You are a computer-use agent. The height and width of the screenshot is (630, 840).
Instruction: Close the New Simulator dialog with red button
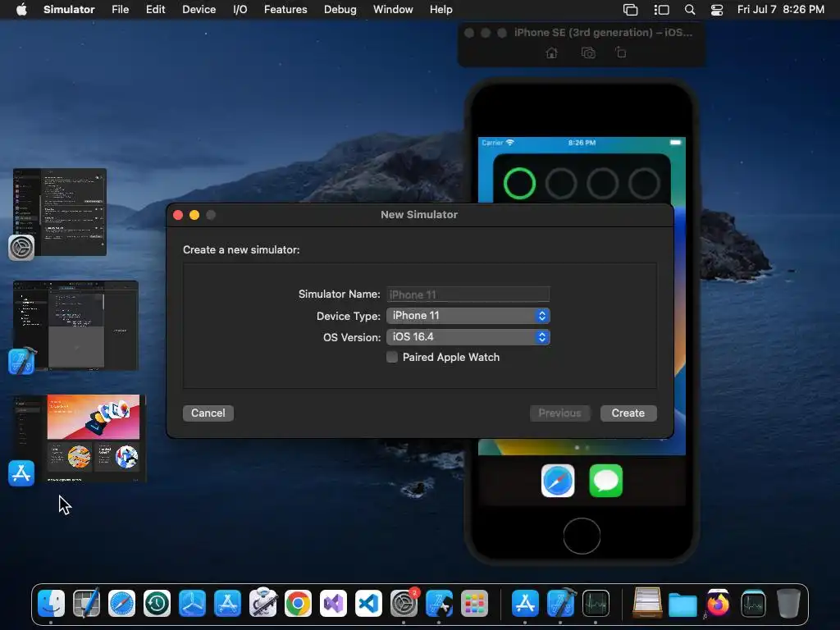pyautogui.click(x=178, y=215)
